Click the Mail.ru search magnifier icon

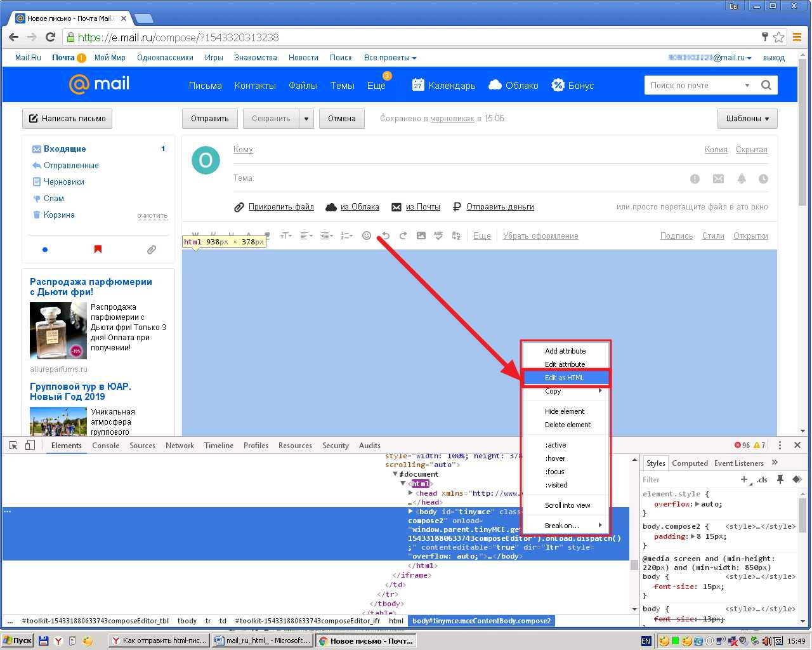pyautogui.click(x=766, y=85)
